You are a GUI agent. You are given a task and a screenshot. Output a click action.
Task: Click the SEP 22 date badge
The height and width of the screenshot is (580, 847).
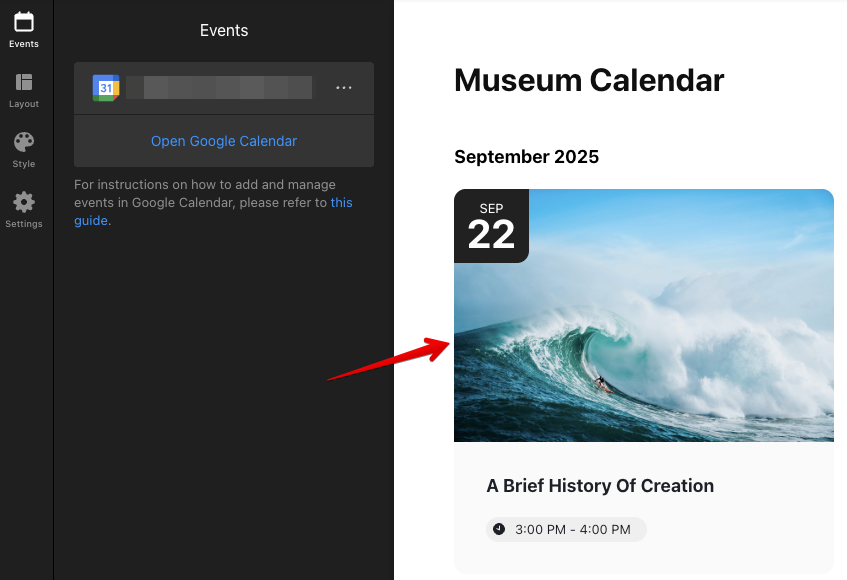(491, 226)
